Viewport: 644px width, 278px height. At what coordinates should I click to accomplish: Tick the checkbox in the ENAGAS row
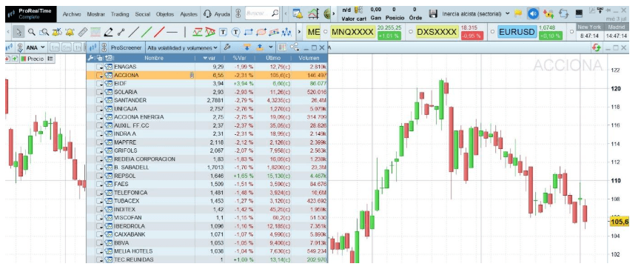click(99, 67)
